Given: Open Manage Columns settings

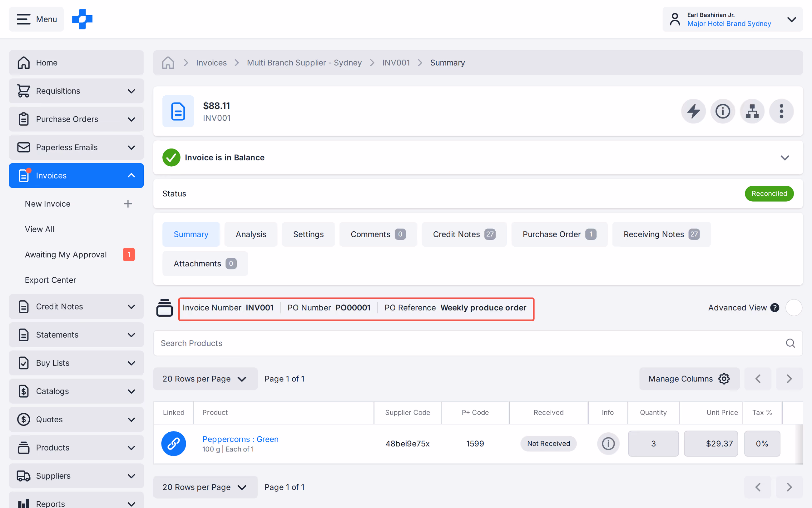Looking at the screenshot, I should coord(689,379).
